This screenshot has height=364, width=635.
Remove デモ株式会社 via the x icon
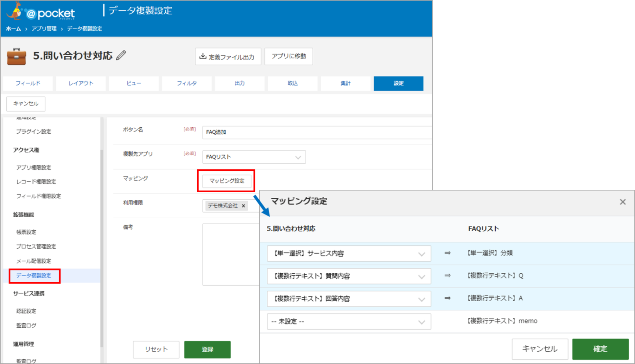tap(243, 206)
